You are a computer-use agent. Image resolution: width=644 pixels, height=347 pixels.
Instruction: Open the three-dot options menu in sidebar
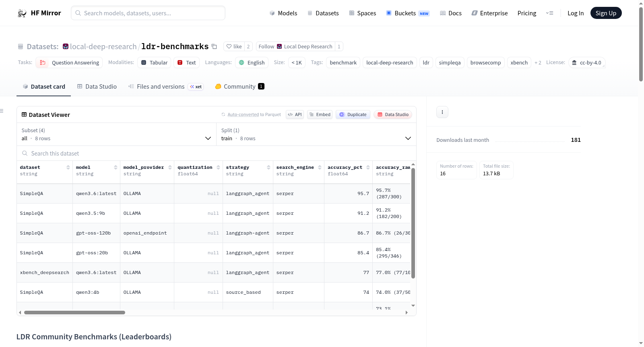pos(442,112)
